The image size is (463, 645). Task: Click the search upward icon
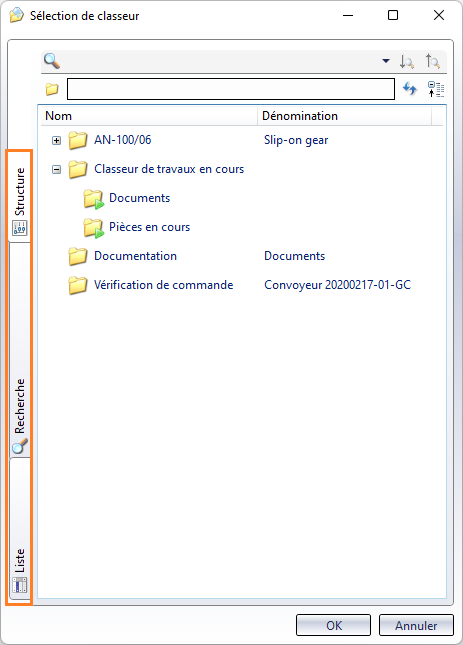click(433, 61)
